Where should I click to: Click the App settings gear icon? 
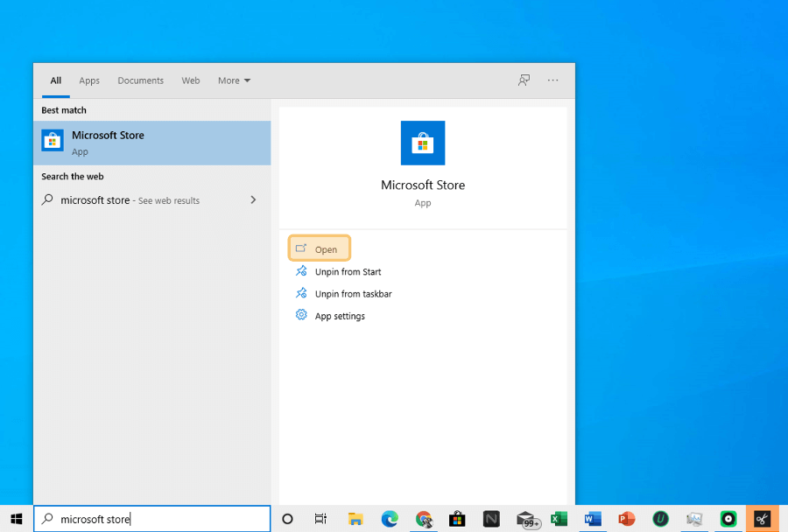pyautogui.click(x=301, y=315)
